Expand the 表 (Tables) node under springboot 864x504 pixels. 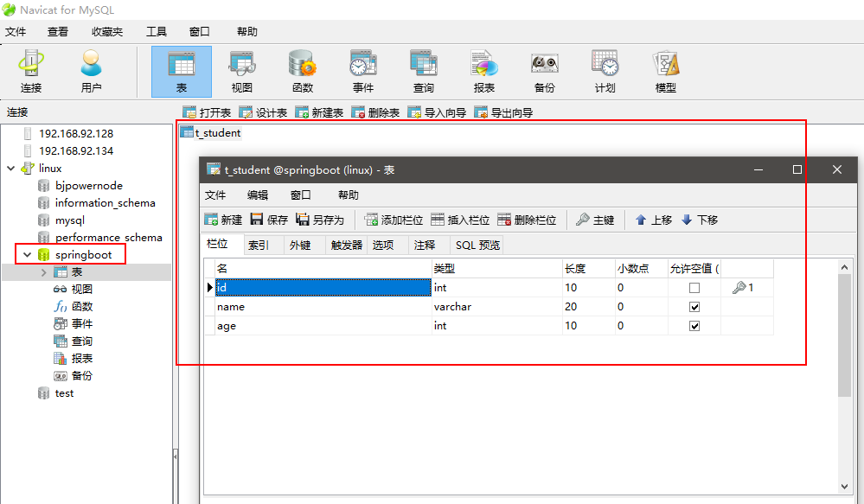[x=44, y=272]
